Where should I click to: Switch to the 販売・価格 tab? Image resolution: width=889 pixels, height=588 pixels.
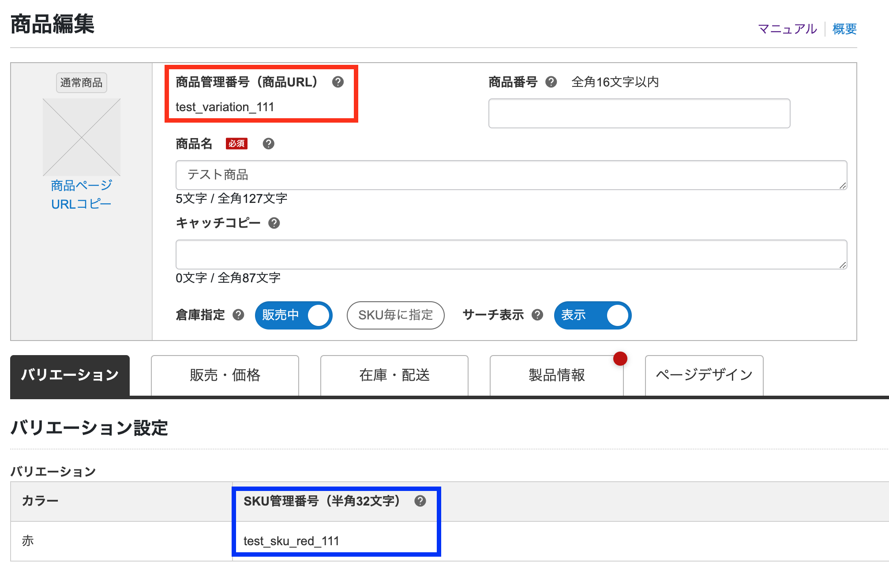(225, 375)
